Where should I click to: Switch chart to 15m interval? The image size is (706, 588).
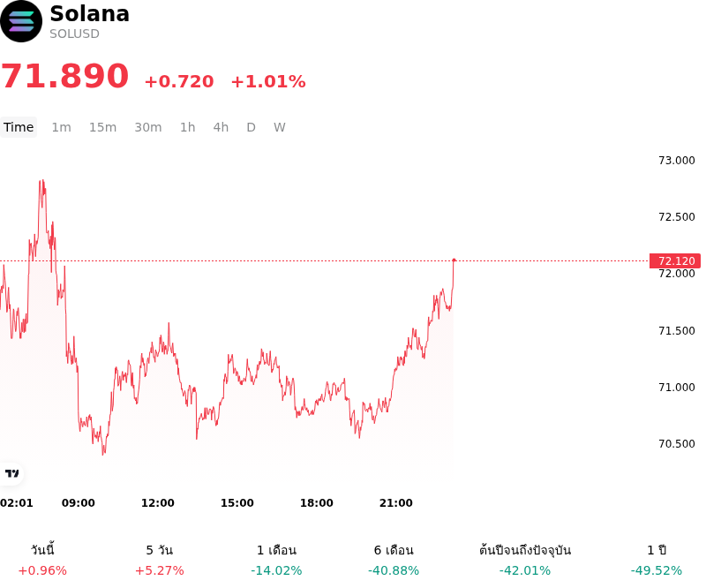pos(102,127)
